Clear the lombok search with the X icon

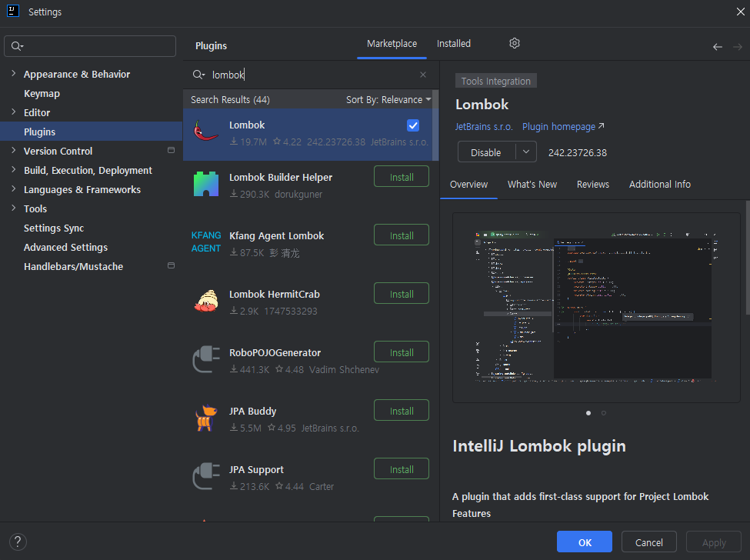(423, 75)
